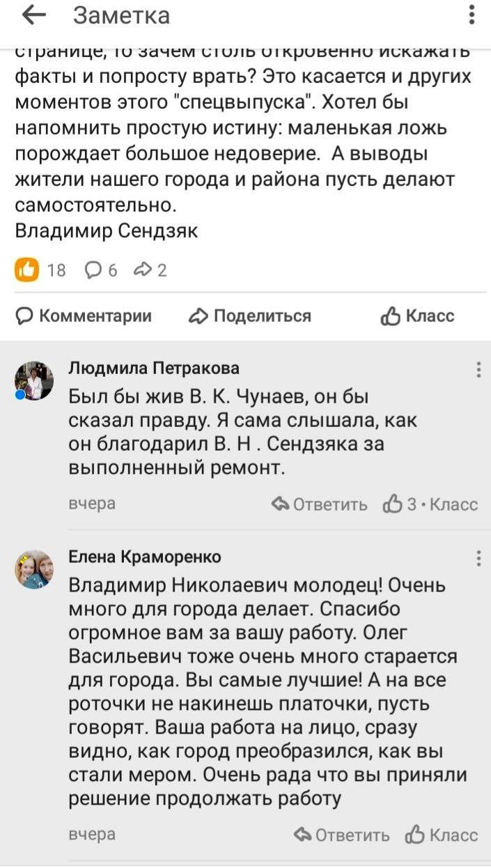
Task: Open Елена Краморенко's name link
Action: click(145, 557)
